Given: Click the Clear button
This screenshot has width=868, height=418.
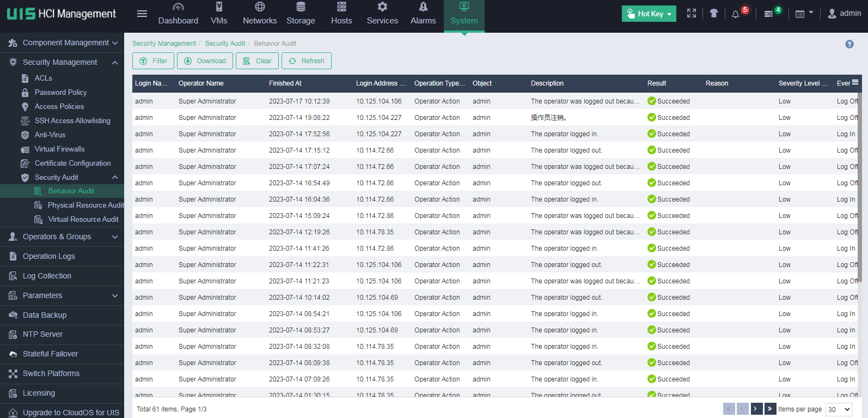Looking at the screenshot, I should coord(257,61).
